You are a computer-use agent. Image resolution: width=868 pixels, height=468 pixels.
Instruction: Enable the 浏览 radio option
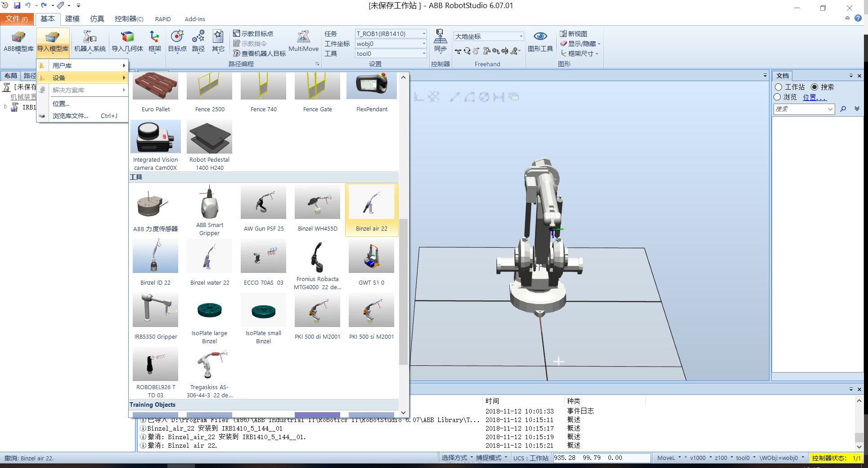[778, 97]
